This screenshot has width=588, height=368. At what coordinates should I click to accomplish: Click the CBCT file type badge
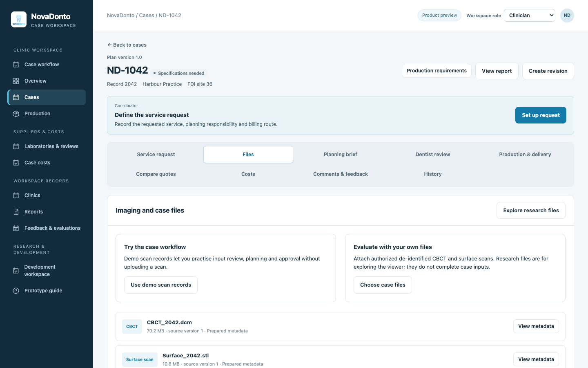pos(132,326)
